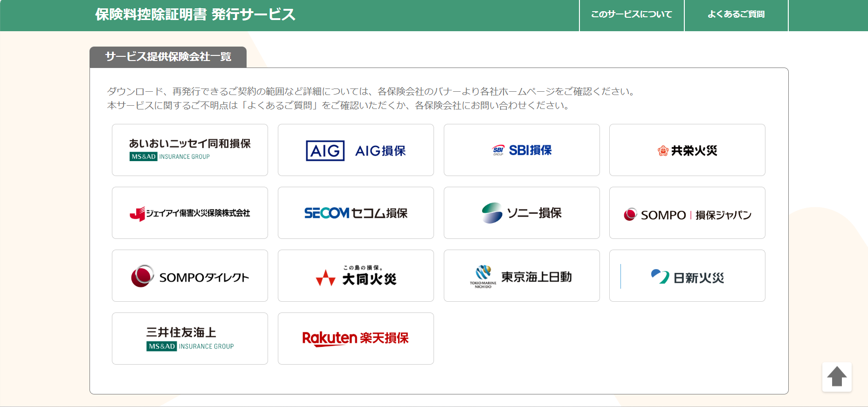Open the Rakuten 楽天損保 banner
Screen dimensions: 868x407
pos(356,339)
